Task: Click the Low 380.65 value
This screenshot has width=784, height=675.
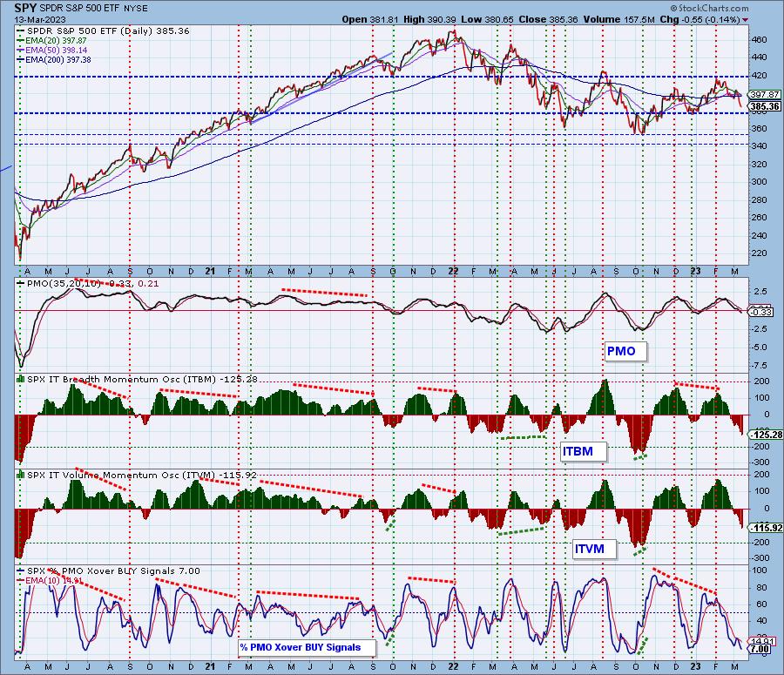Action: pos(487,19)
